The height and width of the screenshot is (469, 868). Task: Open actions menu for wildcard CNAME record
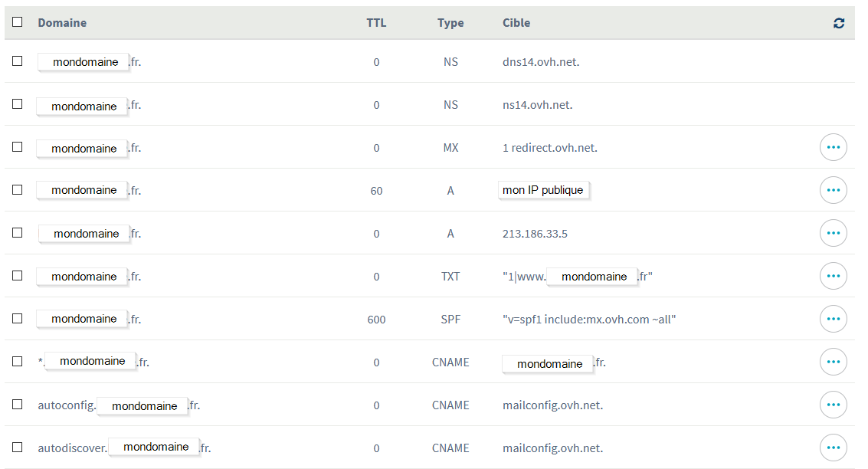pos(833,362)
